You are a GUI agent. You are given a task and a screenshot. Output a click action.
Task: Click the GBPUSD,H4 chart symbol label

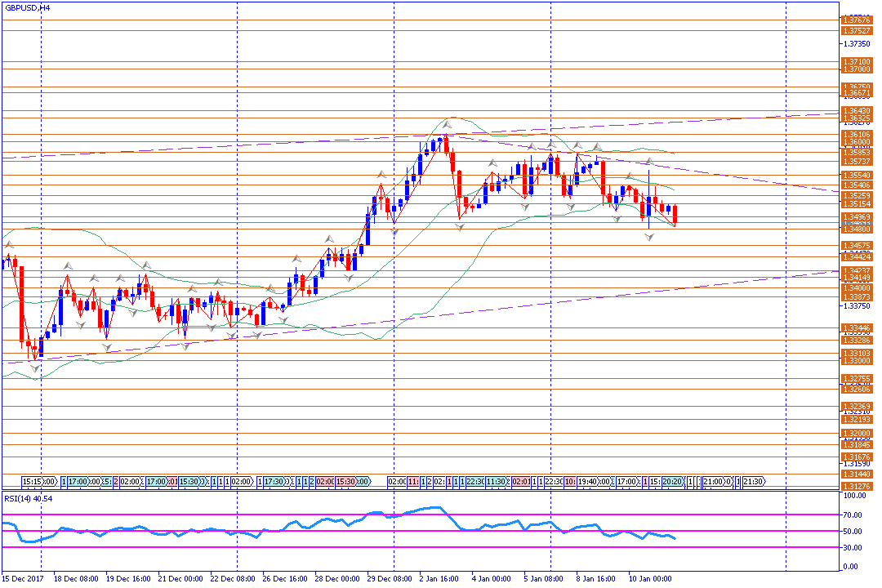[28, 8]
